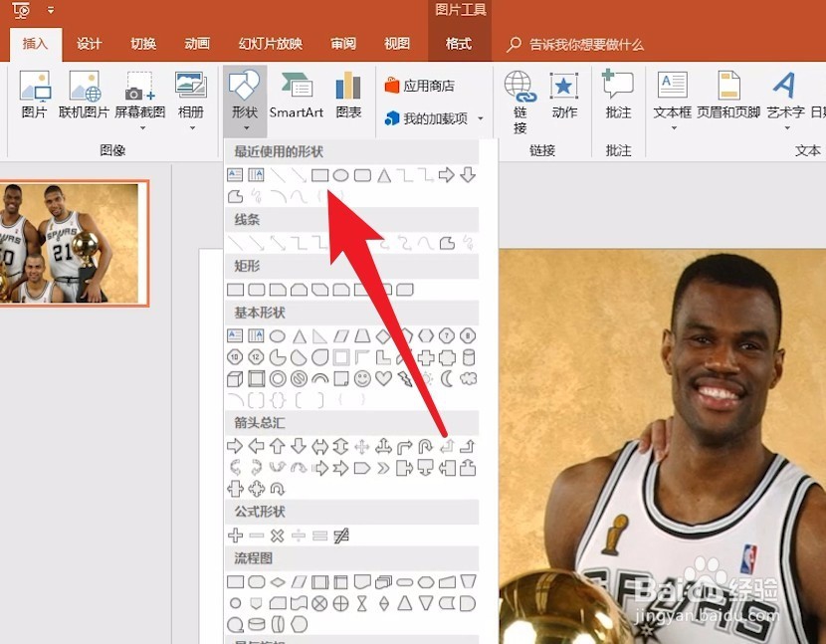Screen dimensions: 826x644
Task: Click the 批注 comment icon
Action: (x=618, y=95)
